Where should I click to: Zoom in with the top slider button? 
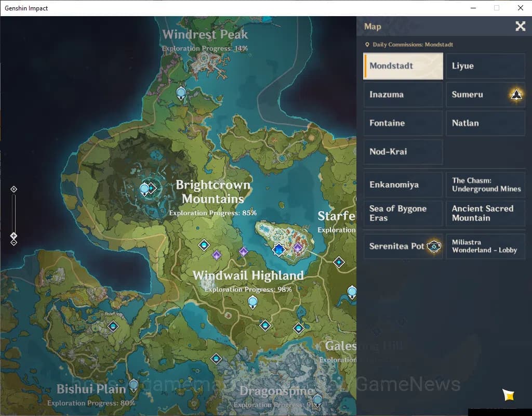click(x=14, y=189)
